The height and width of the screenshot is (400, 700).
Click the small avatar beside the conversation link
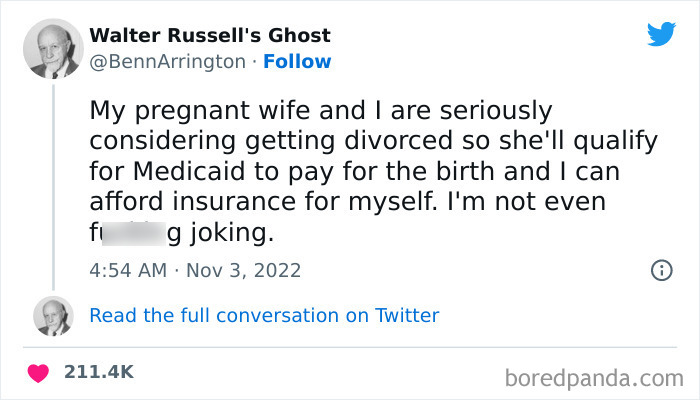pos(52,316)
